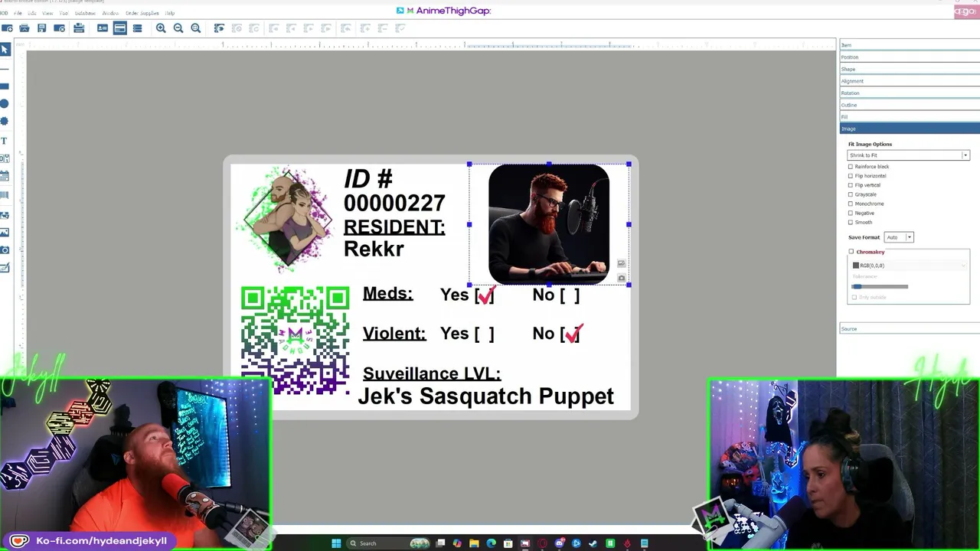Enable Smooth checkbox

click(851, 222)
